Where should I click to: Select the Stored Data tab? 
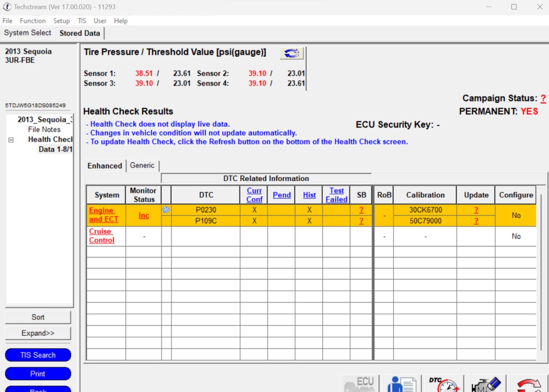click(79, 33)
